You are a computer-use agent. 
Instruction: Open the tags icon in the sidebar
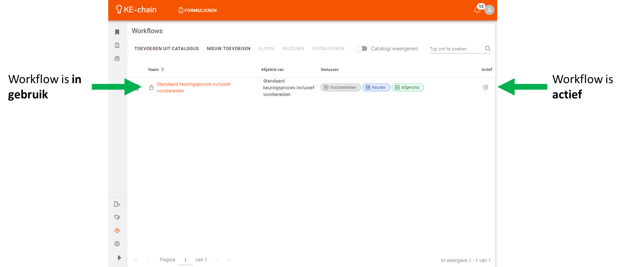(117, 217)
